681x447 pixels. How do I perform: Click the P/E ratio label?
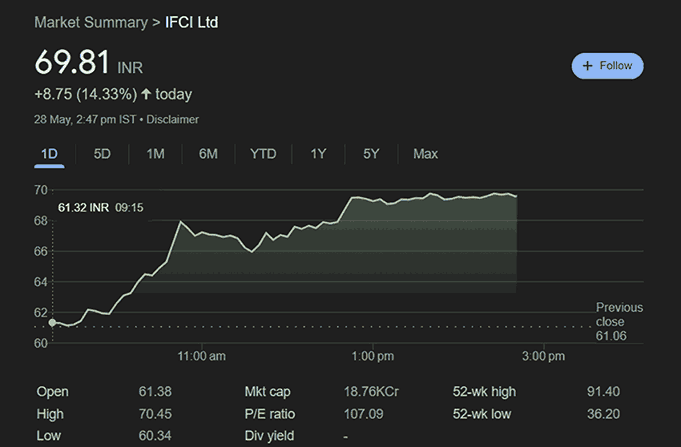pyautogui.click(x=270, y=414)
